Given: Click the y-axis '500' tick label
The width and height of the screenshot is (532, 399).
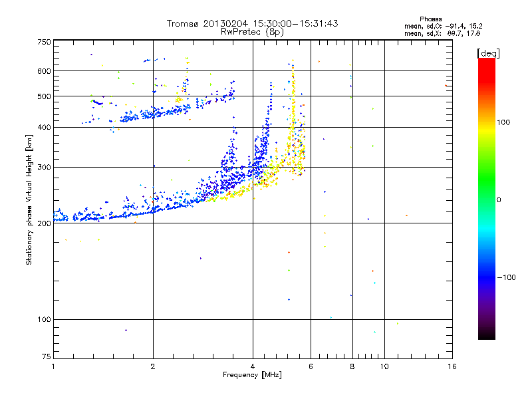Looking at the screenshot, I should click(44, 96).
